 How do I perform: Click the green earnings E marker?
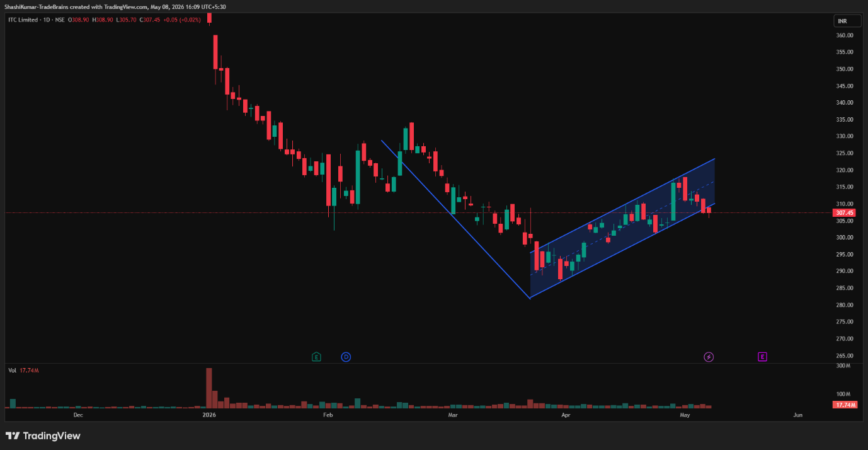(x=316, y=357)
